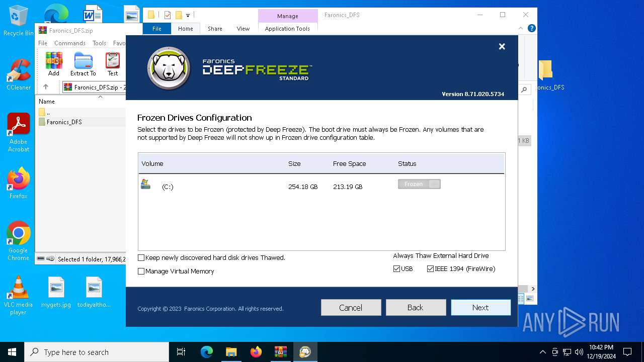Click the Deep Freeze polar bear logo
The image size is (644, 362).
(169, 68)
